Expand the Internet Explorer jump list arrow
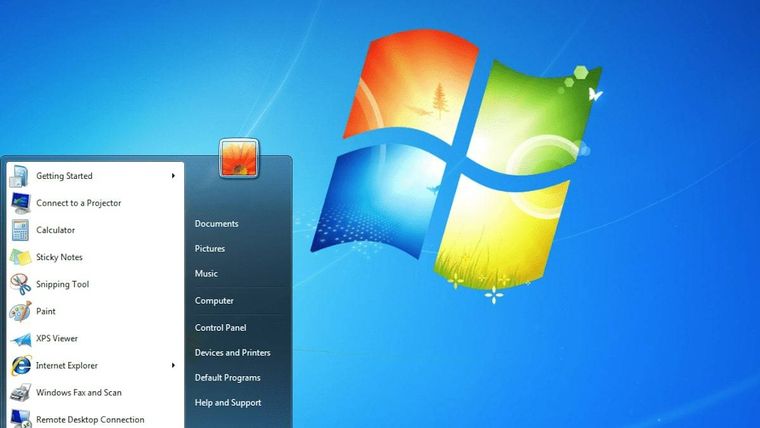This screenshot has height=428, width=760. [173, 365]
